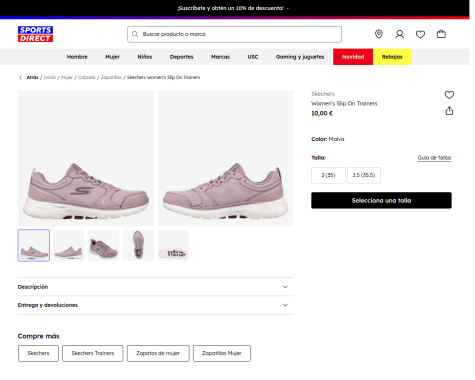Open the Mujer menu

(112, 57)
